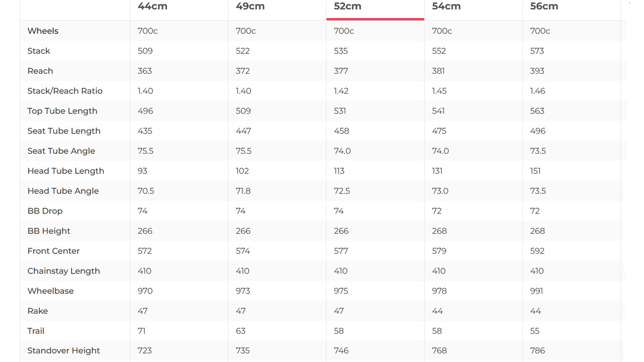Viewport: 644px width, 362px height.
Task: Click the 768 Standover Height value
Action: 439,350
